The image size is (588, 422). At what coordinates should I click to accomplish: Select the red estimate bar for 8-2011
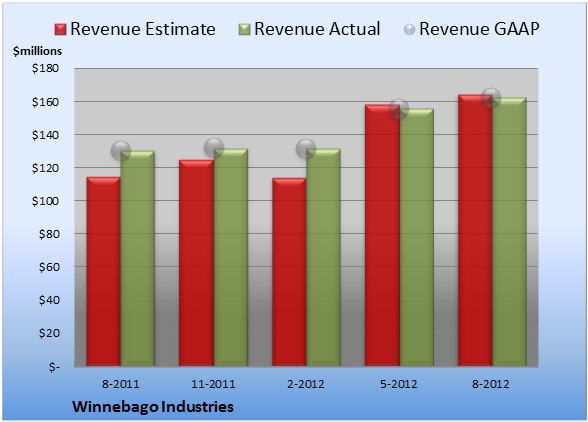click(x=104, y=272)
